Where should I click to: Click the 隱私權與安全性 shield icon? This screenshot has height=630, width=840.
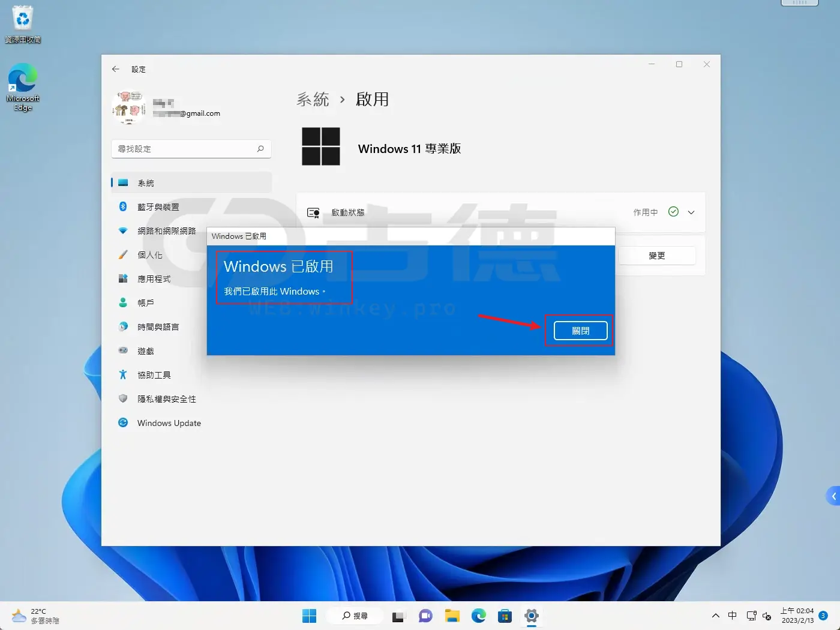pos(123,398)
